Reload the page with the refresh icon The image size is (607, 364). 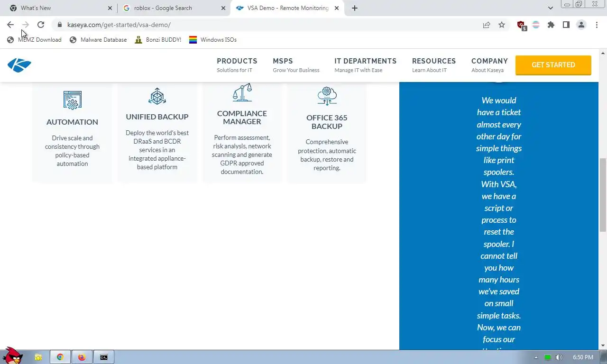41,25
